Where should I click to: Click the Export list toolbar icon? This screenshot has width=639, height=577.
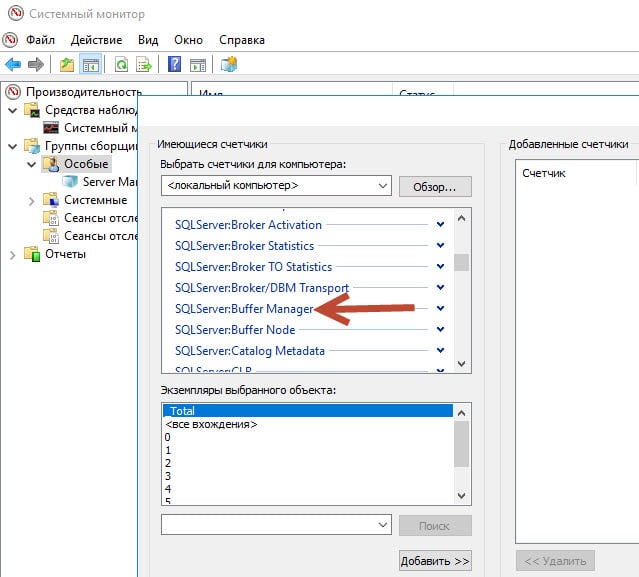pyautogui.click(x=144, y=64)
